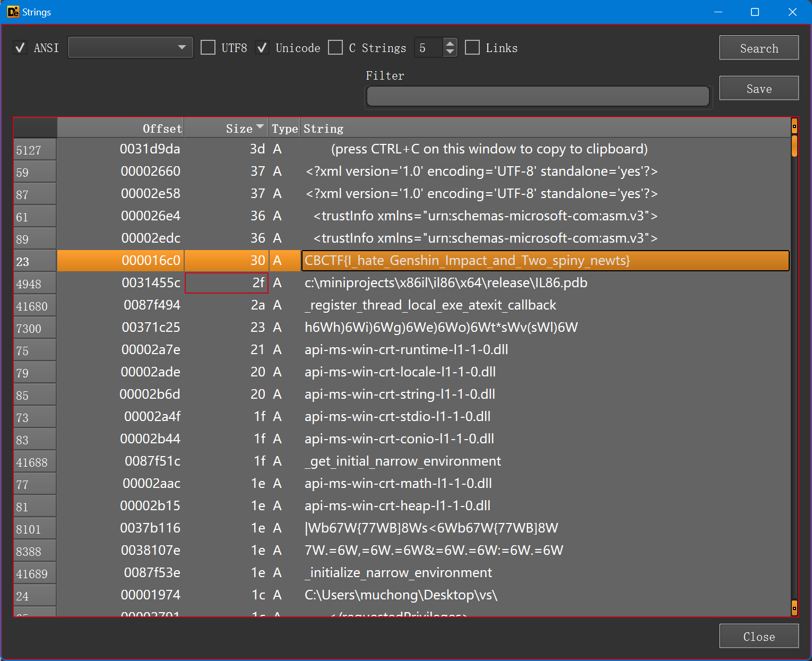Click the spinner down arrow for string length
The height and width of the screenshot is (661, 812).
click(450, 52)
